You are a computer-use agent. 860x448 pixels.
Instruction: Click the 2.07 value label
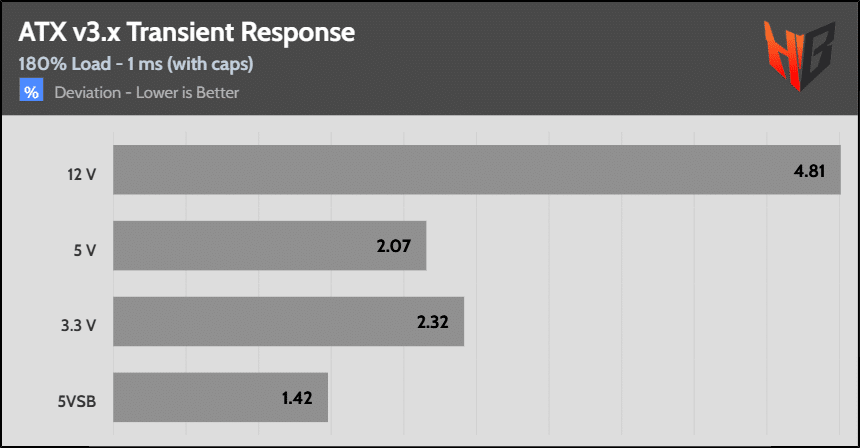click(395, 246)
